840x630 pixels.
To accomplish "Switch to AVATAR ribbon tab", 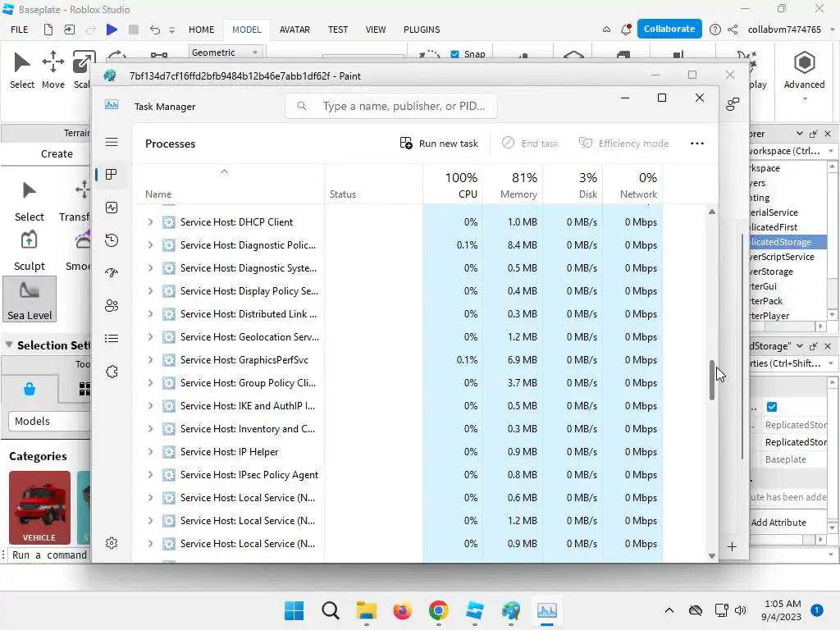I will pos(294,30).
